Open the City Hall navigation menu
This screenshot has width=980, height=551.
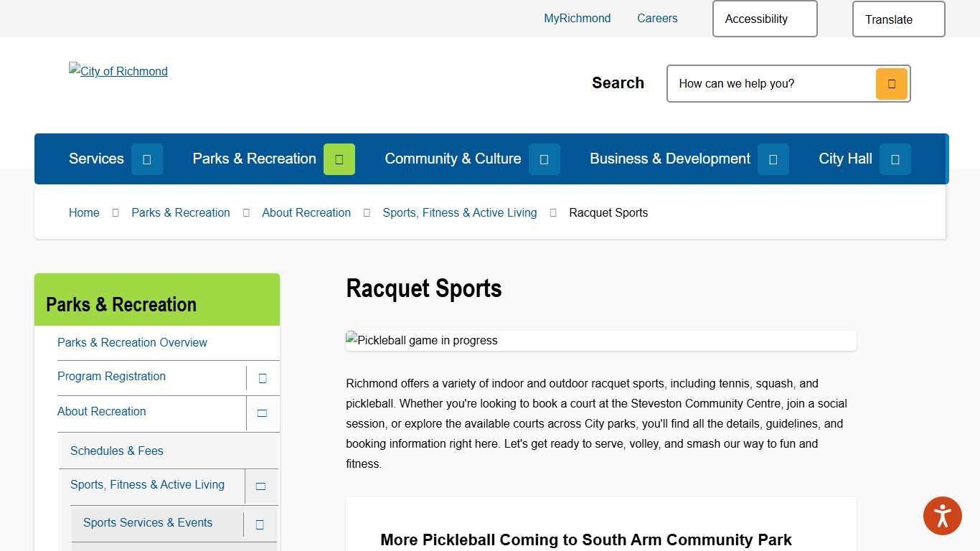tap(845, 159)
